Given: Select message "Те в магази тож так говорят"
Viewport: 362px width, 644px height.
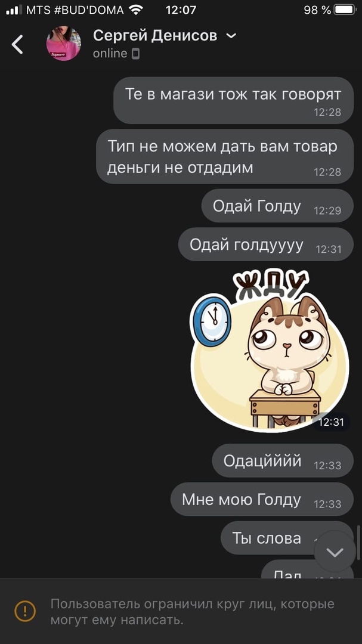Looking at the screenshot, I should 233,100.
